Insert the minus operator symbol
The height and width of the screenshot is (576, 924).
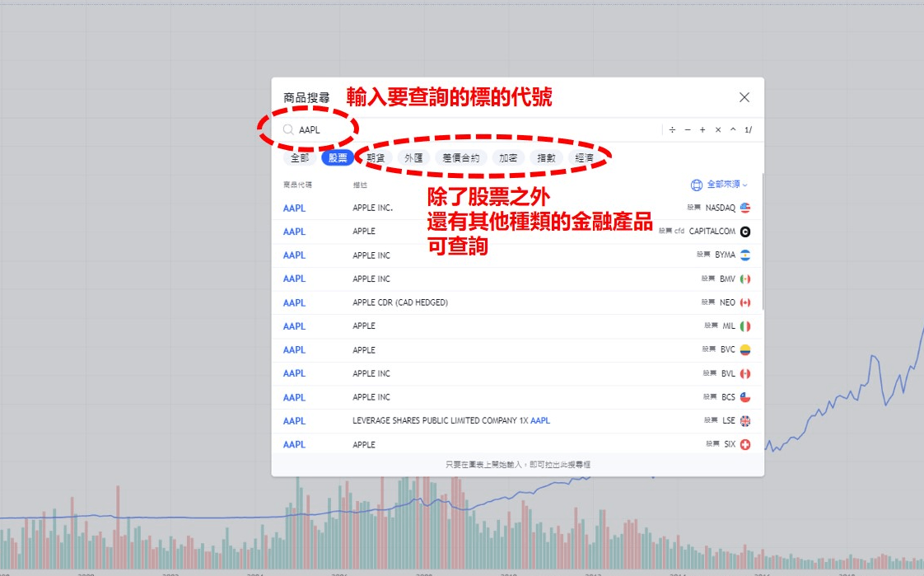(x=688, y=129)
